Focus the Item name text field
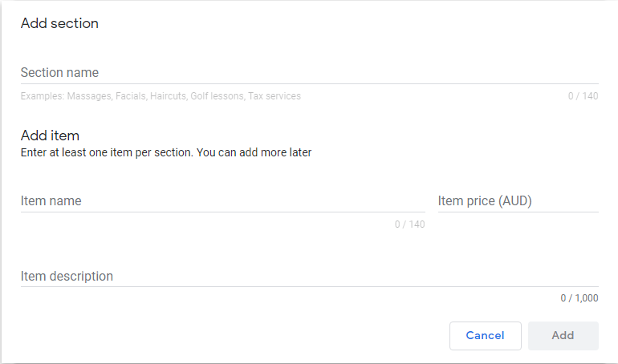This screenshot has width=618, height=364. pyautogui.click(x=222, y=201)
